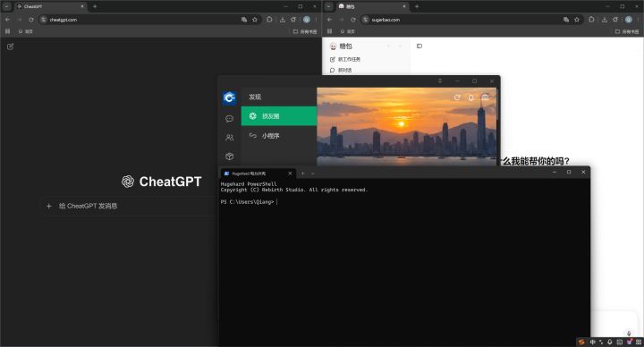
Task: Start a new chat in CheatGPT
Action: (10, 47)
